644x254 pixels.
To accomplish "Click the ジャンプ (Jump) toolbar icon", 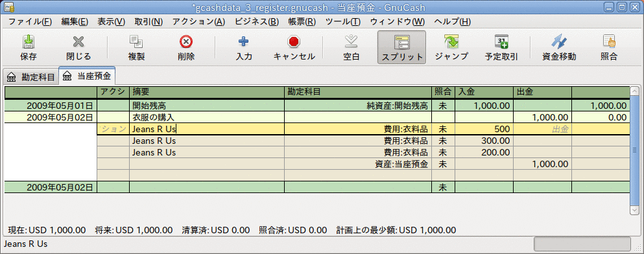I will tap(451, 42).
